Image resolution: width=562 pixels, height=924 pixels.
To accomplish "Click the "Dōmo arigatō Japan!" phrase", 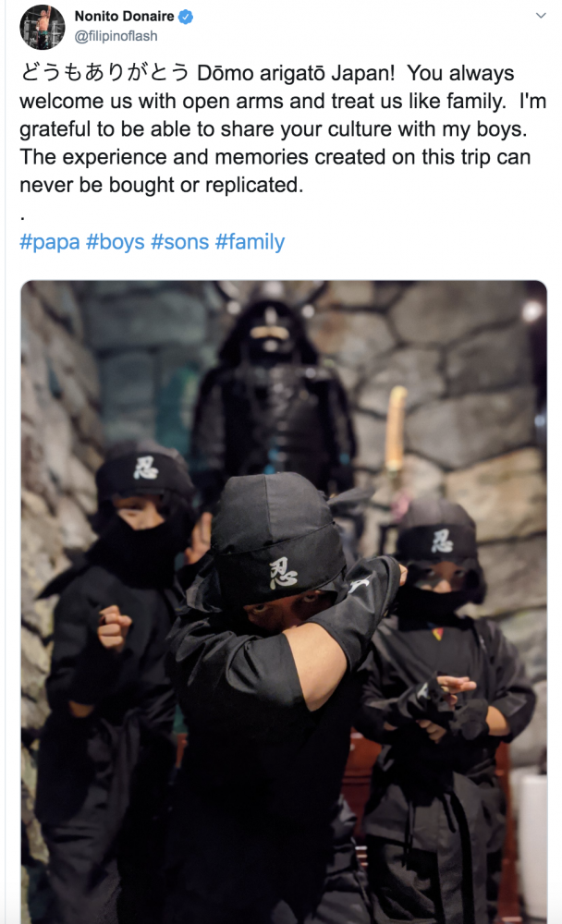I will pos(296,73).
